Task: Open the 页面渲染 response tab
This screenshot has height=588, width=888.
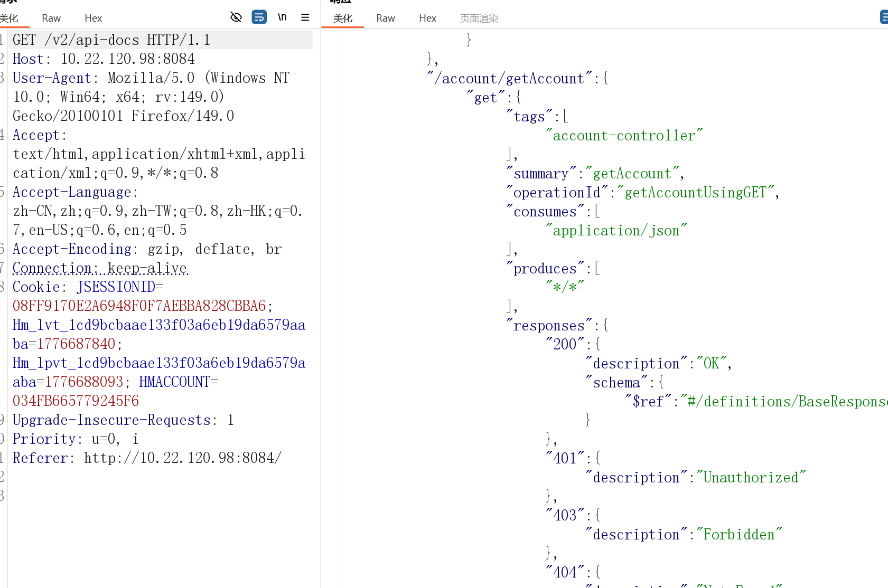Action: (x=479, y=18)
